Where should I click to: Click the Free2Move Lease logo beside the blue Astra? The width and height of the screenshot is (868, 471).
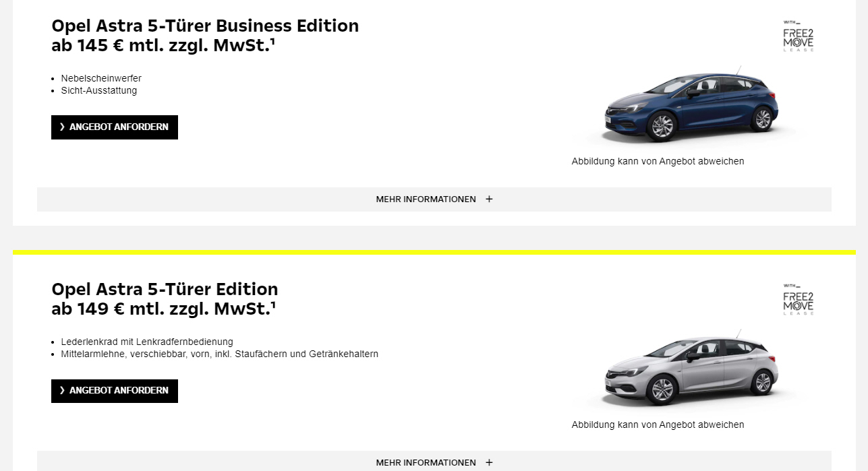pyautogui.click(x=798, y=36)
